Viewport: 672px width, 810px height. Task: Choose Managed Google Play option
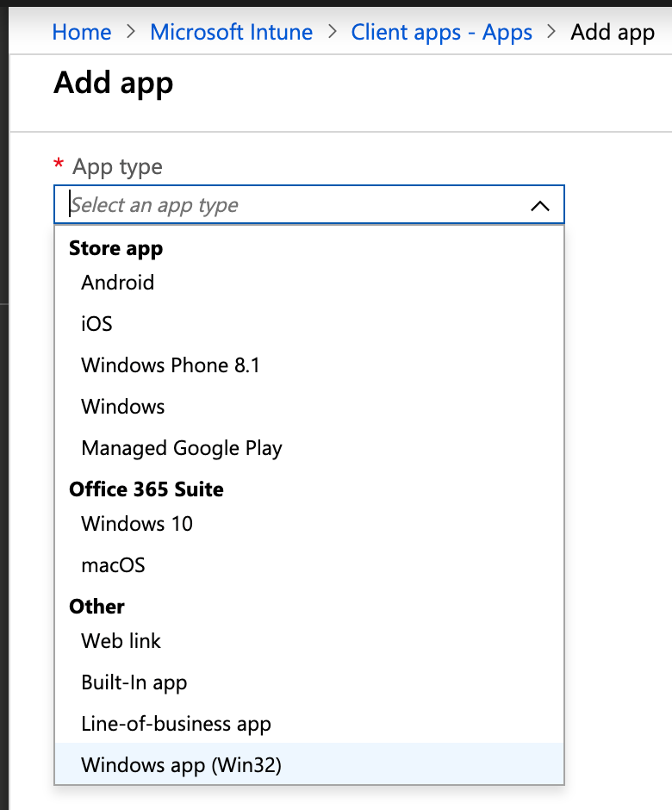click(x=309, y=448)
